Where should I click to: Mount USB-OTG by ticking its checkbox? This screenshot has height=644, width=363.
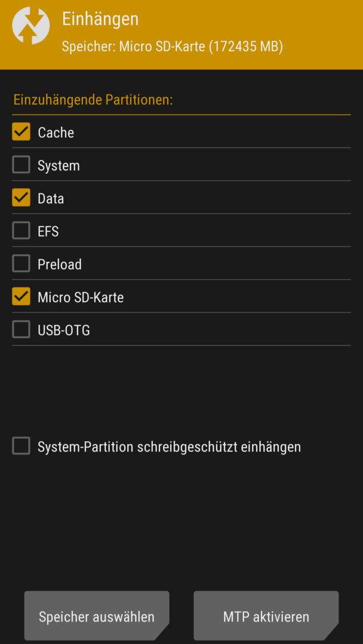tap(21, 329)
